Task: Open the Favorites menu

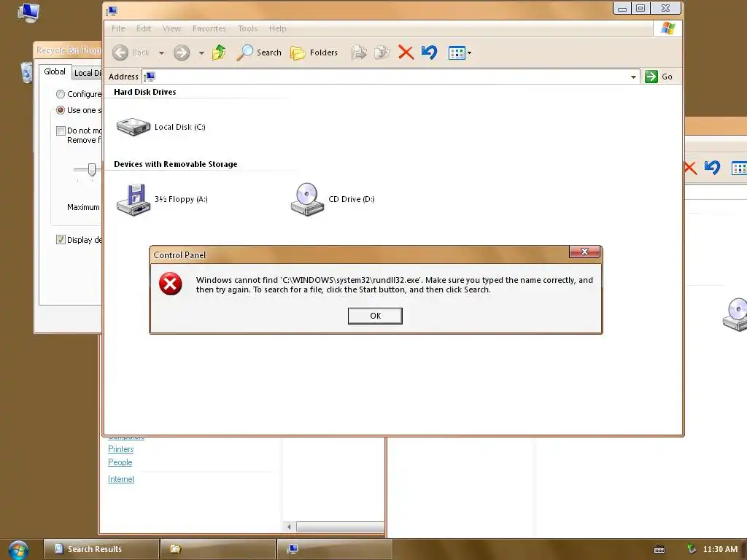Action: tap(209, 28)
